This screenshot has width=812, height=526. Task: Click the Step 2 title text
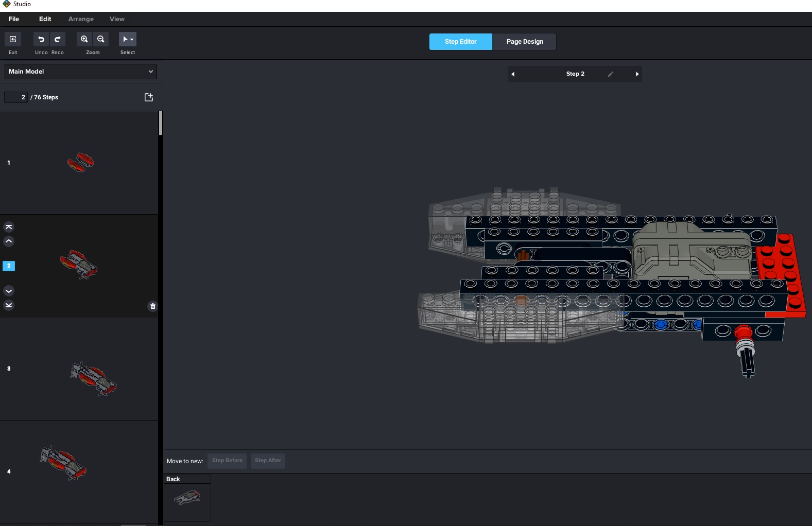[575, 74]
